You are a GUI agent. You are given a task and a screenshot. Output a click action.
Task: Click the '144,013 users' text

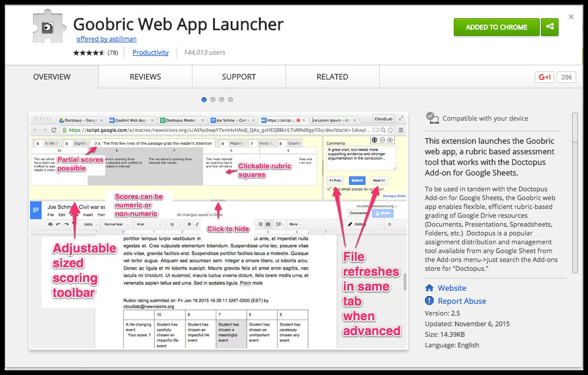click(204, 52)
